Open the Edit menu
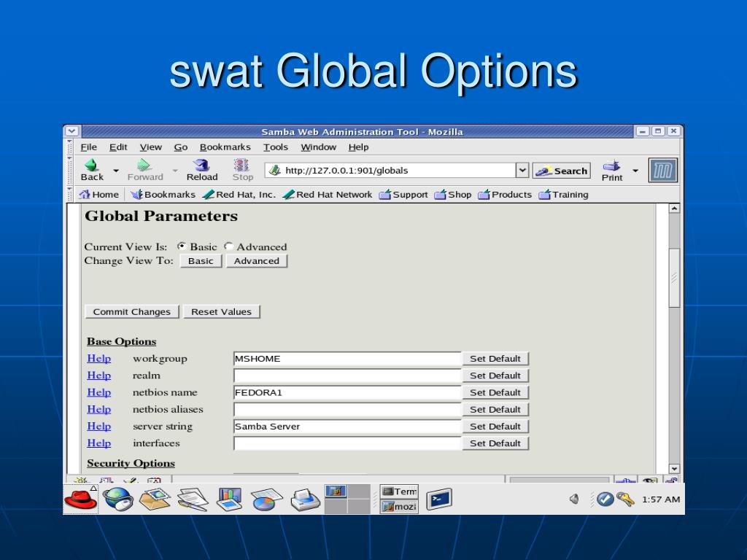 point(118,147)
